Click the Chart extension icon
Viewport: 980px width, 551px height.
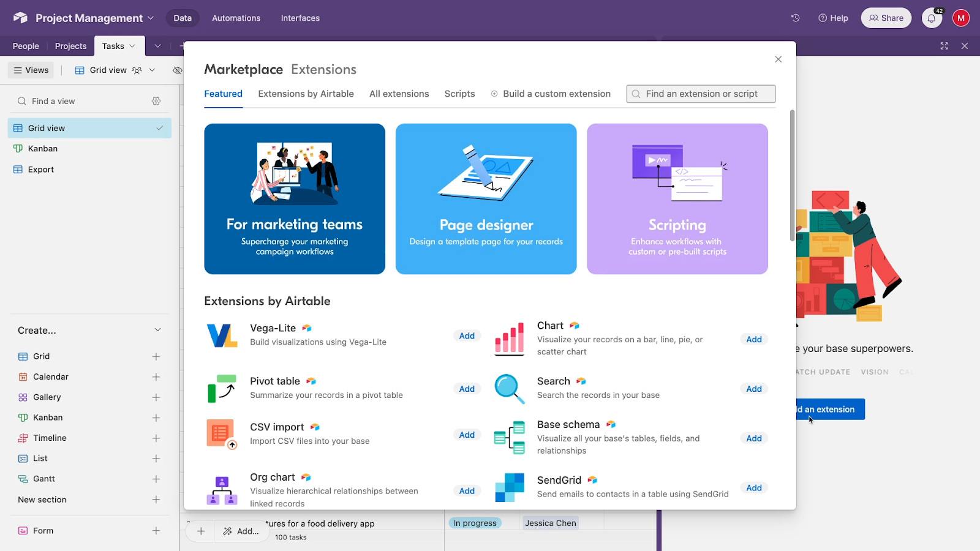[x=509, y=339]
